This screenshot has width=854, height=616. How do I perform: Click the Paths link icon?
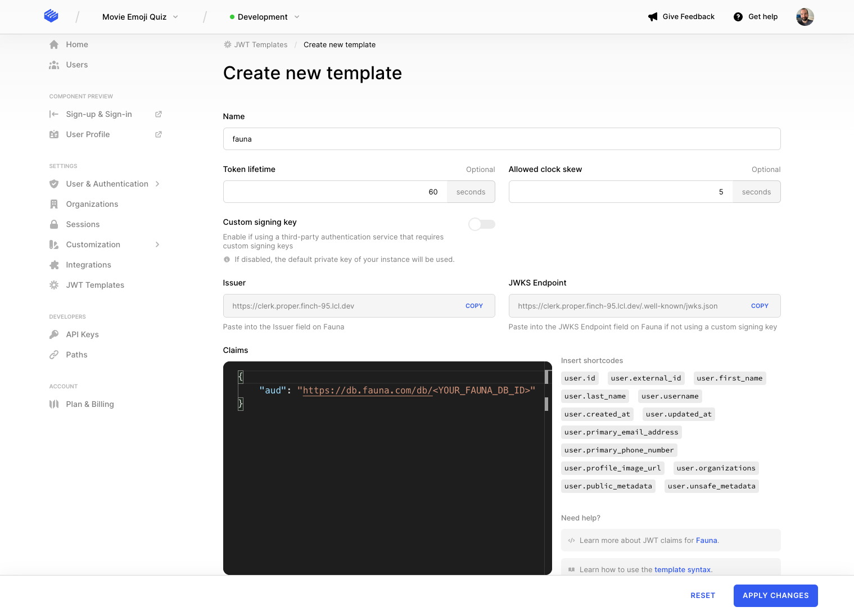pyautogui.click(x=54, y=355)
